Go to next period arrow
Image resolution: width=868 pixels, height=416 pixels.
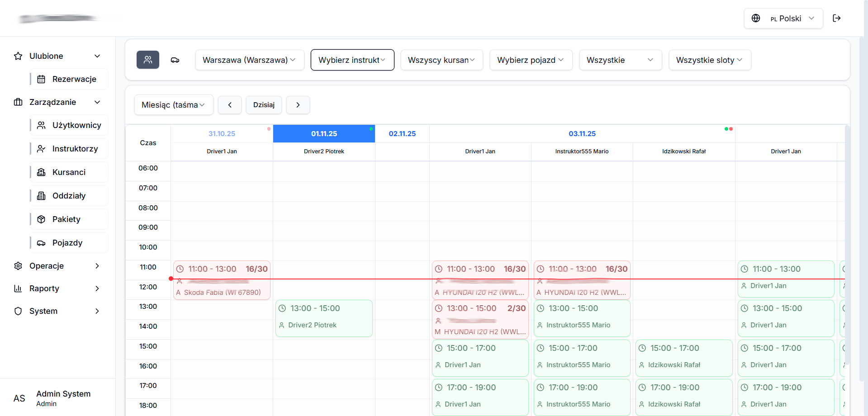pyautogui.click(x=298, y=105)
